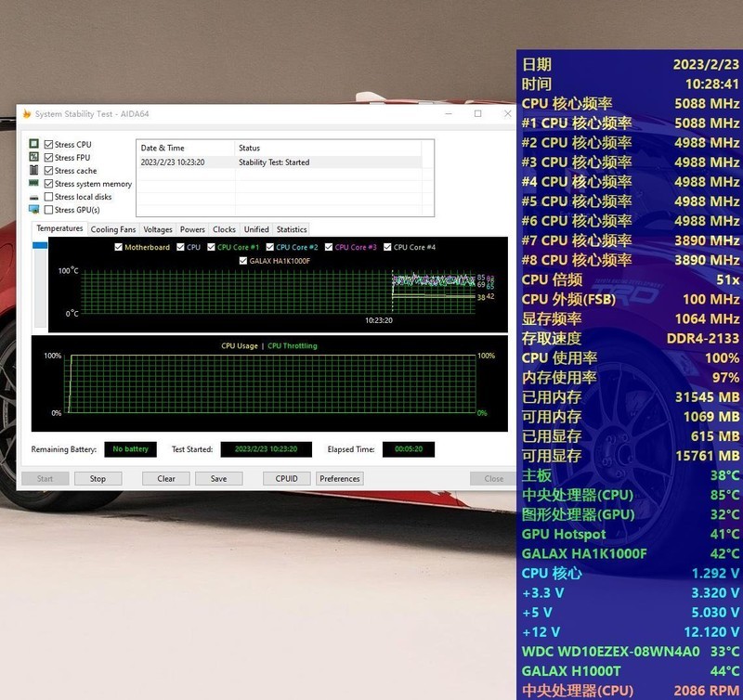Image resolution: width=743 pixels, height=700 pixels.
Task: Click the disk drive icon beside Stress local disks
Action: (33, 197)
